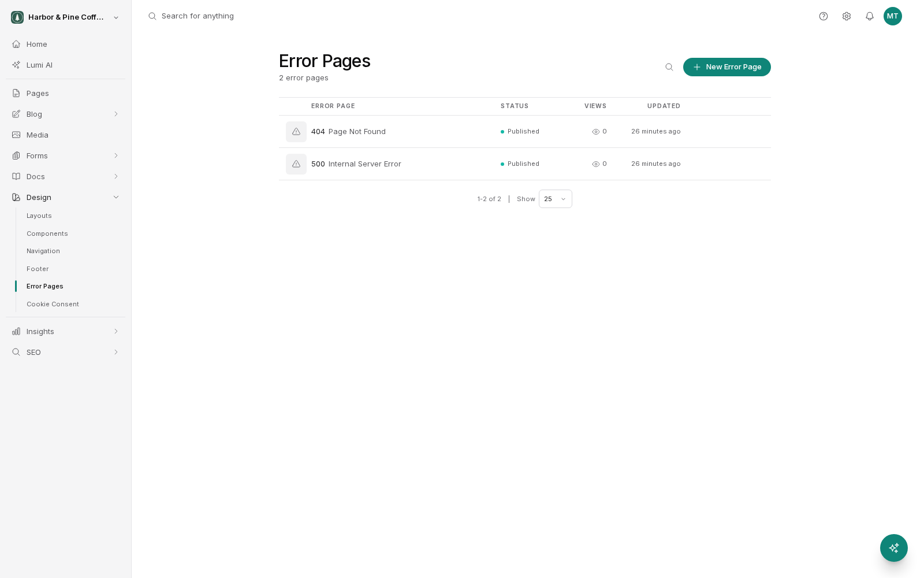Click the eye views icon in 404 row

(596, 132)
